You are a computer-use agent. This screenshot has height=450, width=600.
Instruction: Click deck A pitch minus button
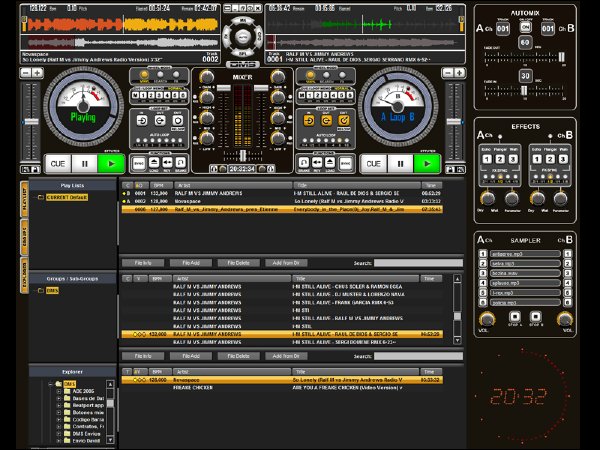26,73
